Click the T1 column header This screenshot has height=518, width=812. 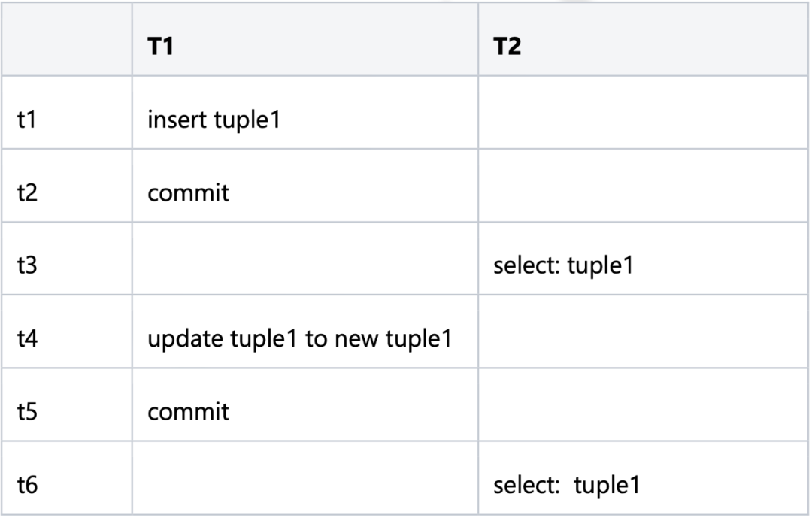tap(161, 47)
